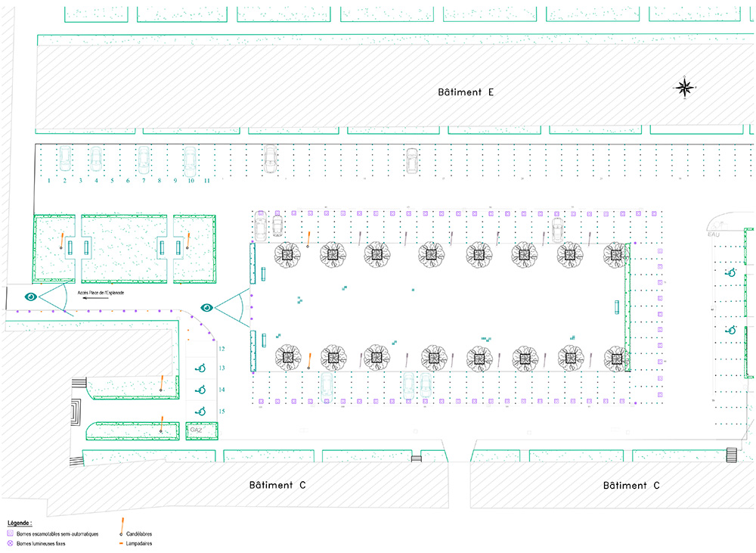Image resolution: width=756 pixels, height=553 pixels.
Task: Click the Légende heading
Action: coord(19,523)
